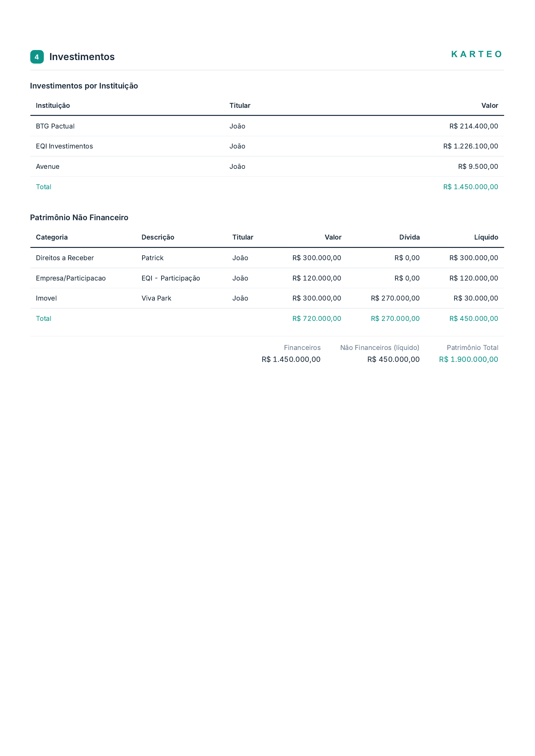
Task: Click the Líquido column header
Action: click(x=486, y=237)
